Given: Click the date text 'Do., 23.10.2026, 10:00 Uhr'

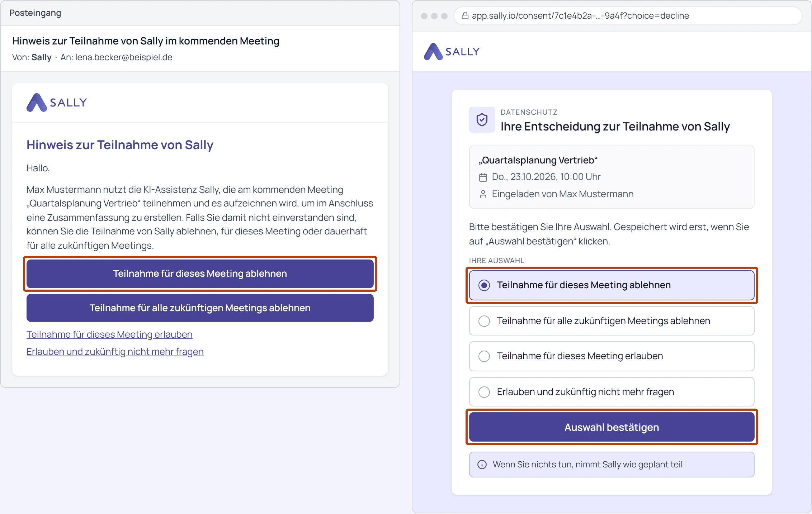Looking at the screenshot, I should pos(546,177).
